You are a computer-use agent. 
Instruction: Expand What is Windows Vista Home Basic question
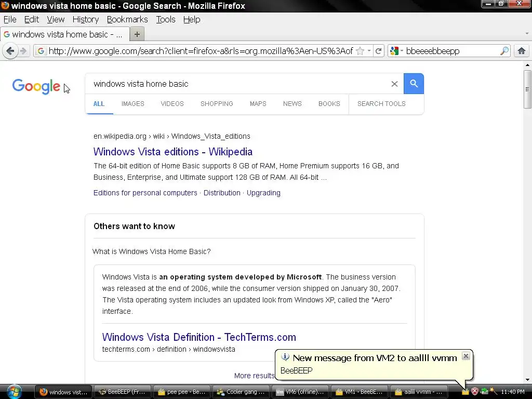[152, 251]
